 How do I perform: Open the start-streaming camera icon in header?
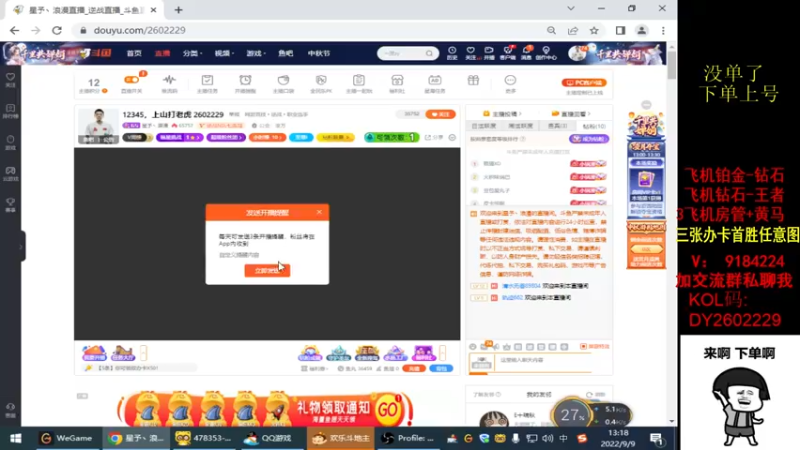[489, 51]
